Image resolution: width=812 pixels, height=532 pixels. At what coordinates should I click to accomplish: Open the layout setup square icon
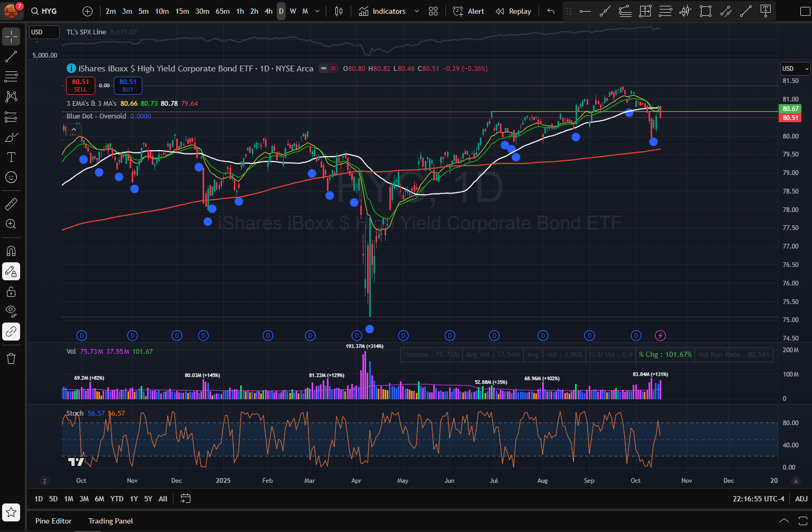point(805,11)
